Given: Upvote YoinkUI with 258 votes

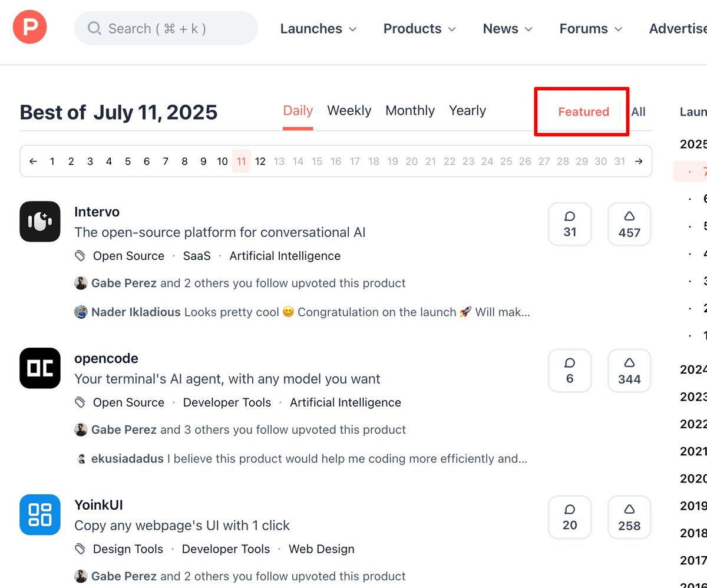Looking at the screenshot, I should [x=629, y=517].
